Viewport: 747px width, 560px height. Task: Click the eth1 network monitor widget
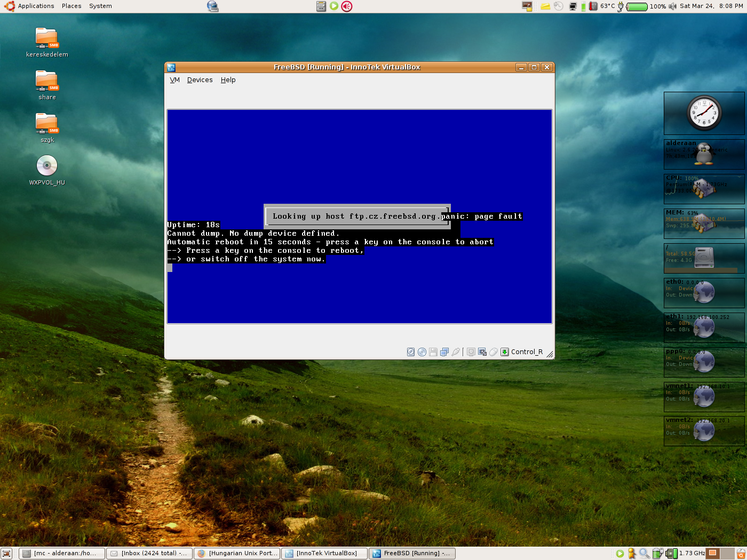pos(704,327)
